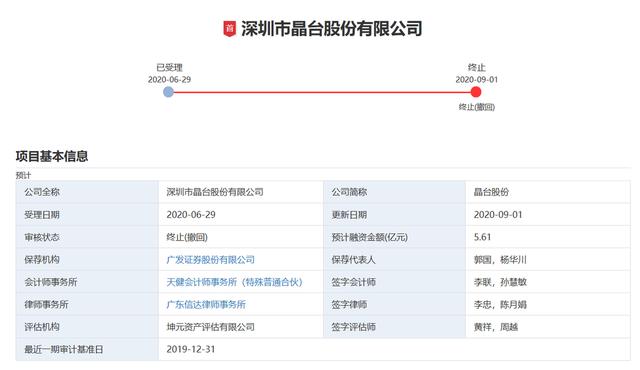Click the 保荐代表人 label
The image size is (640, 370).
pyautogui.click(x=353, y=259)
